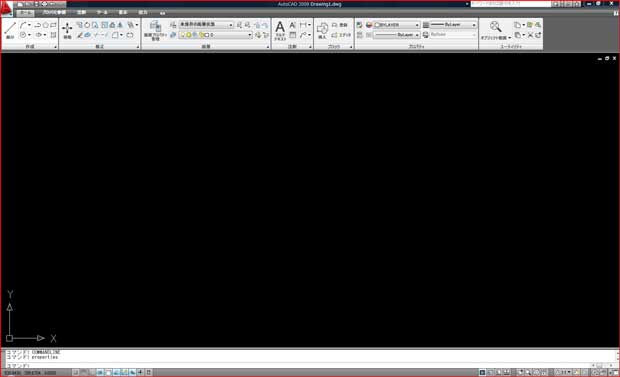
Task: Click the Create block button
Action: tap(340, 25)
